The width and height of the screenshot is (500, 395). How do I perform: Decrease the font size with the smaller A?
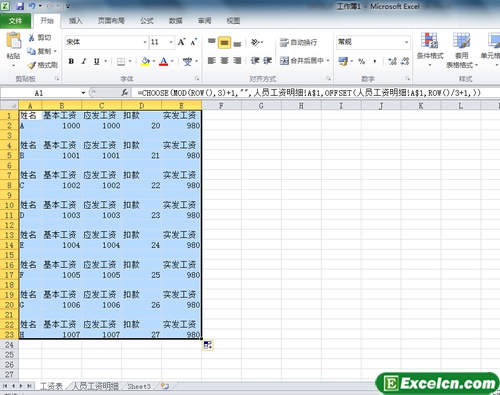point(194,42)
